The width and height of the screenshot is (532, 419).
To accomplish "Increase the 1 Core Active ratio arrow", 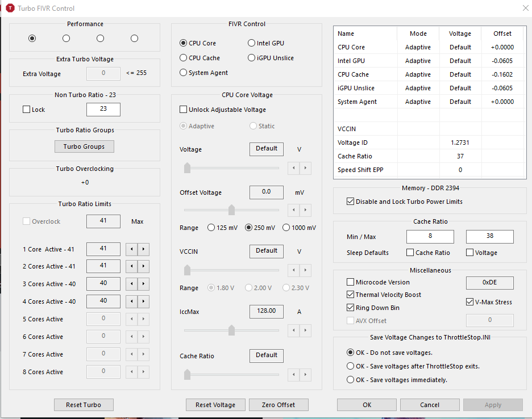I will click(x=144, y=249).
